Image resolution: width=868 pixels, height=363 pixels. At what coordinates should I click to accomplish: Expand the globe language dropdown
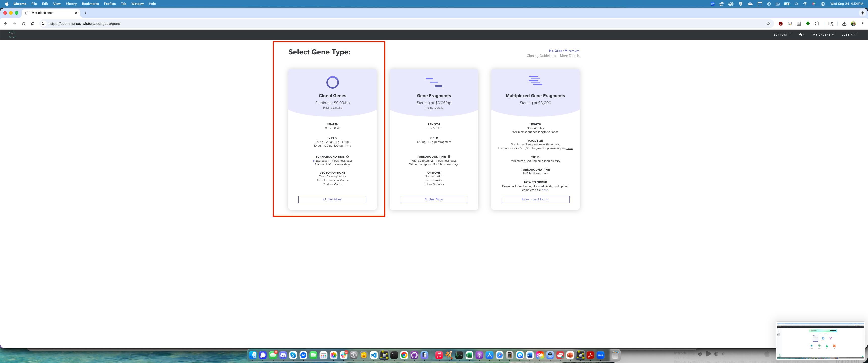pyautogui.click(x=802, y=35)
